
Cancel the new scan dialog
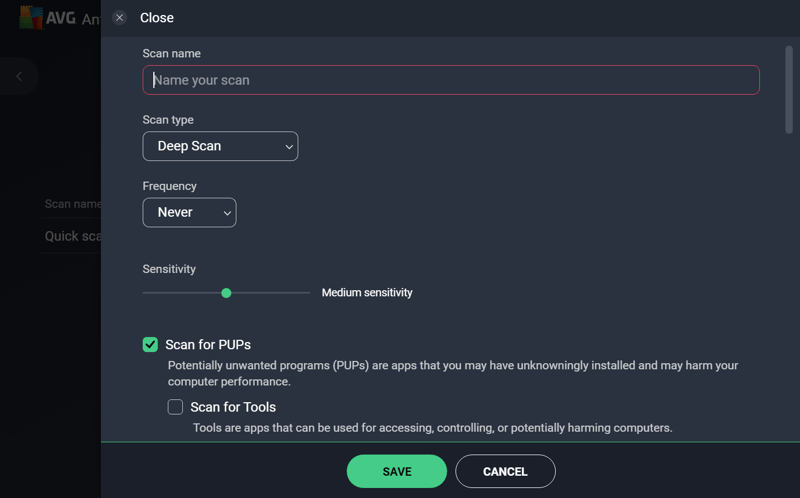(505, 471)
